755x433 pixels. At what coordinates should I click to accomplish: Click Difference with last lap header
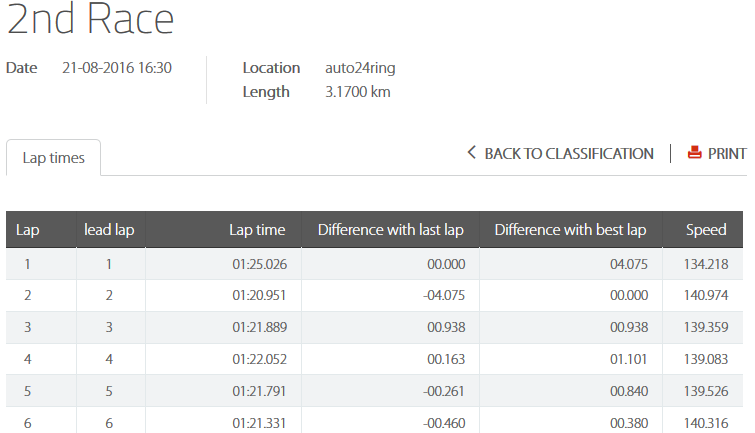point(391,230)
